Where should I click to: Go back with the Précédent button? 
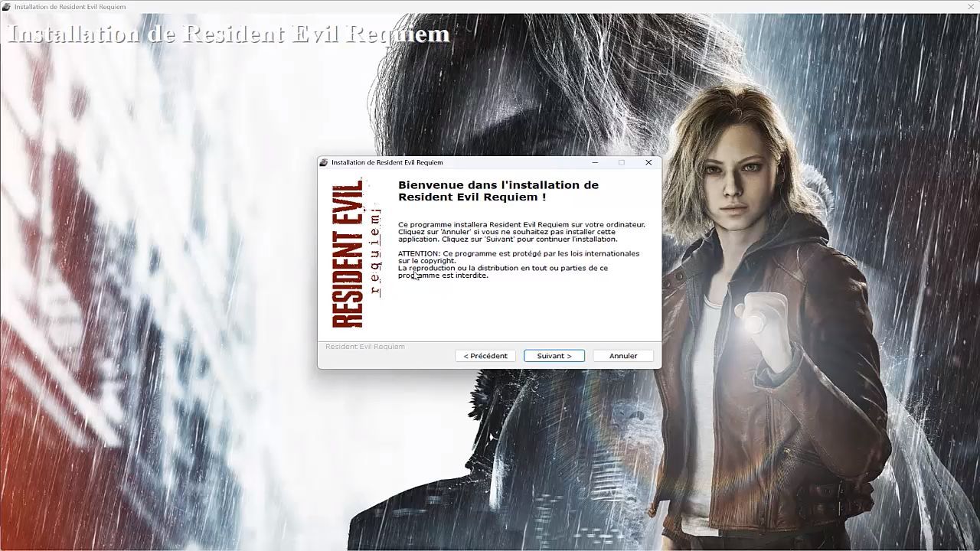[485, 356]
